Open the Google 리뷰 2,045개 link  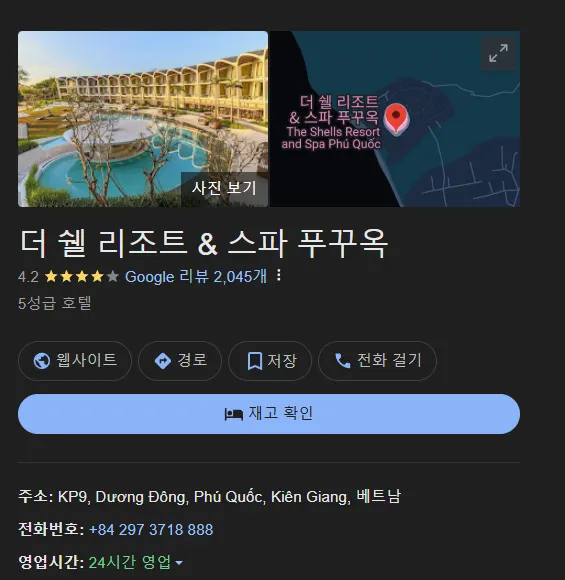click(196, 276)
